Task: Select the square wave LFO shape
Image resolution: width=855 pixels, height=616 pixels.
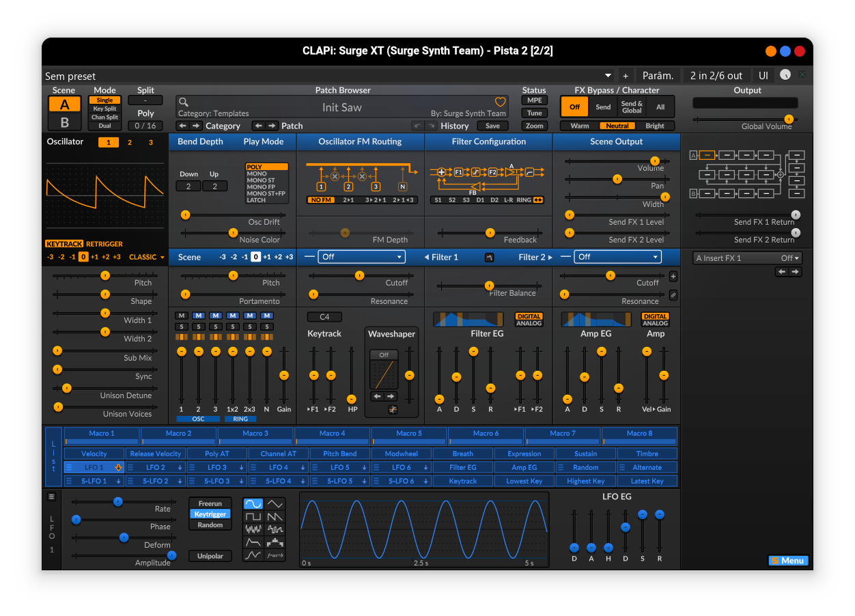Action: point(253,516)
